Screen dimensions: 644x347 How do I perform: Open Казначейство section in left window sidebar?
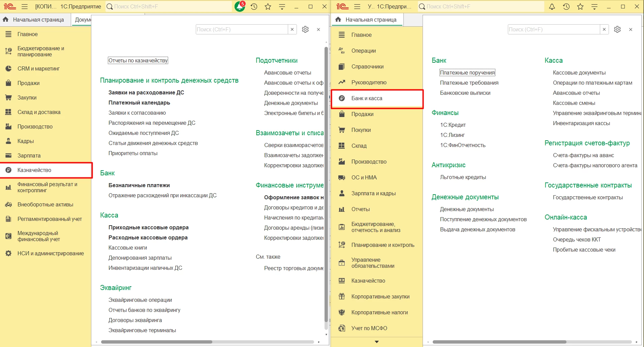46,170
